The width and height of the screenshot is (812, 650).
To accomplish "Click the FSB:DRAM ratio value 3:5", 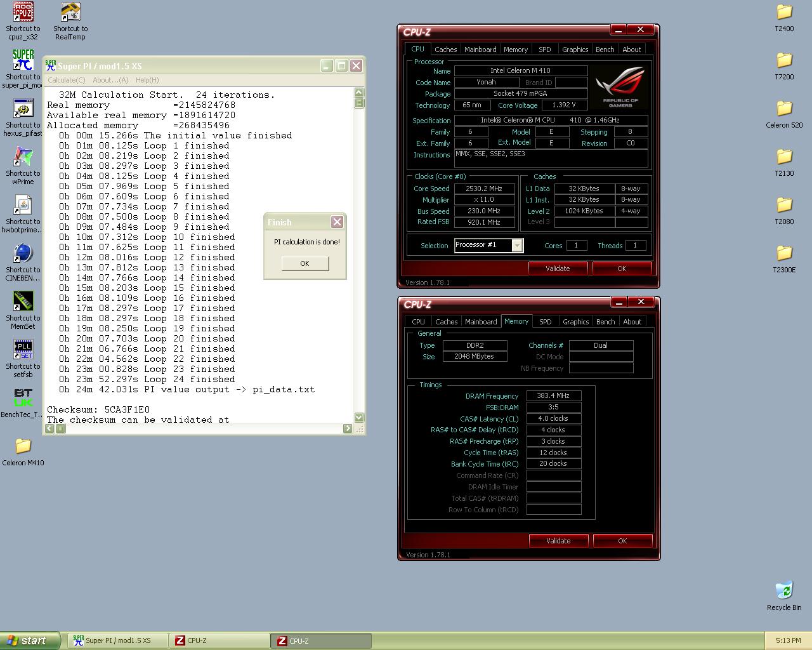I will pos(553,407).
